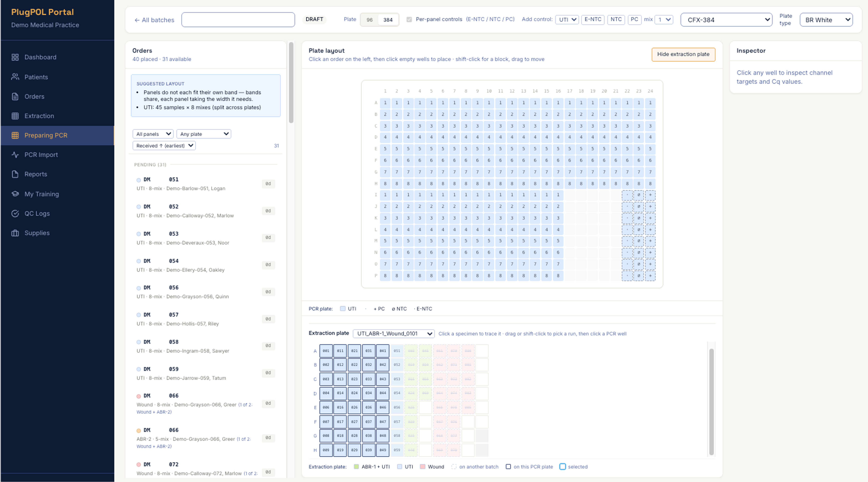Click the My Training graduation cap icon
The height and width of the screenshot is (482, 868).
pos(15,194)
